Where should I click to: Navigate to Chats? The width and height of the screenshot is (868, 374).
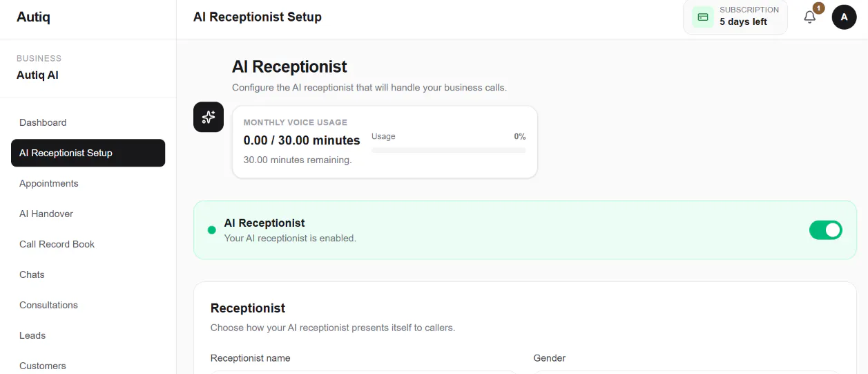point(88,274)
